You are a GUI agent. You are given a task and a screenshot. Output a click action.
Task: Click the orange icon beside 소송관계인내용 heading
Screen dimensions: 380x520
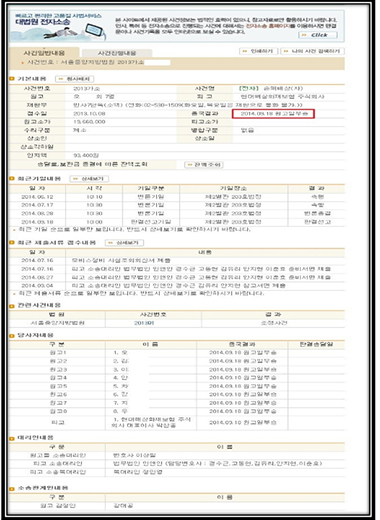click(x=12, y=488)
